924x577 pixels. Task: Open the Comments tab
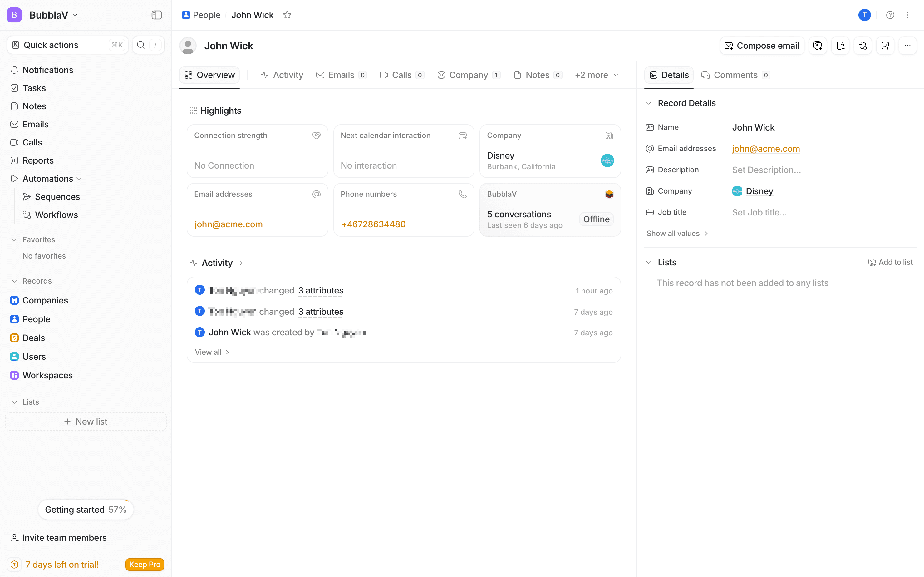tap(735, 75)
